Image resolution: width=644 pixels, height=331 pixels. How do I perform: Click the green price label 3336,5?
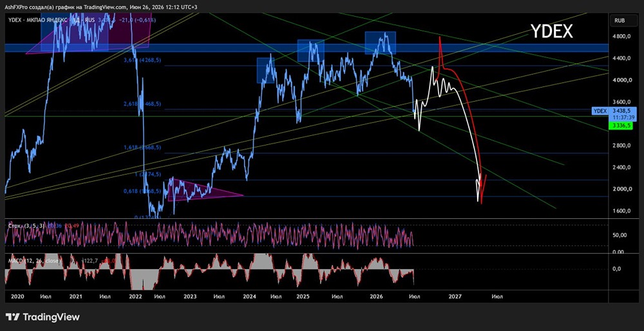coord(621,126)
